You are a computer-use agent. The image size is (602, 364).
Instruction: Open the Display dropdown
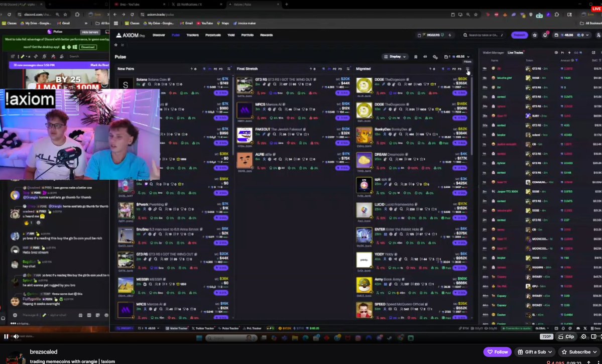tap(395, 57)
